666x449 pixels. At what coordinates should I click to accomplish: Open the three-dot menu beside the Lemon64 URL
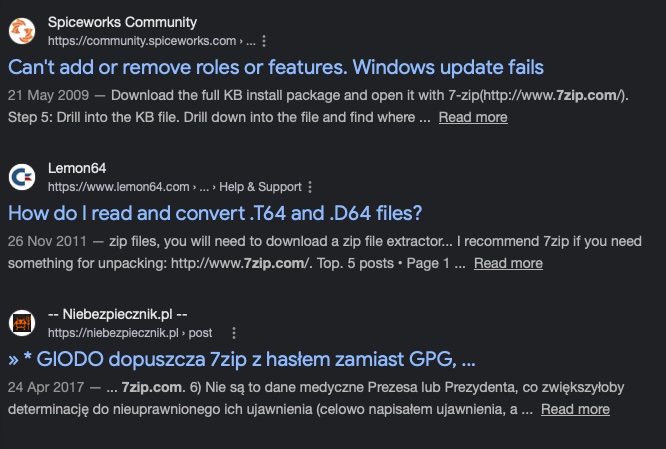(310, 187)
